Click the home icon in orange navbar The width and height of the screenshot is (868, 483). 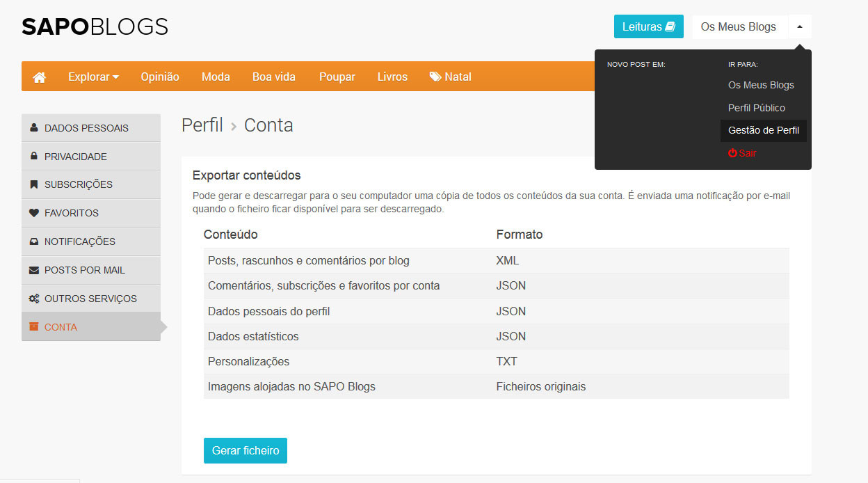coord(40,77)
